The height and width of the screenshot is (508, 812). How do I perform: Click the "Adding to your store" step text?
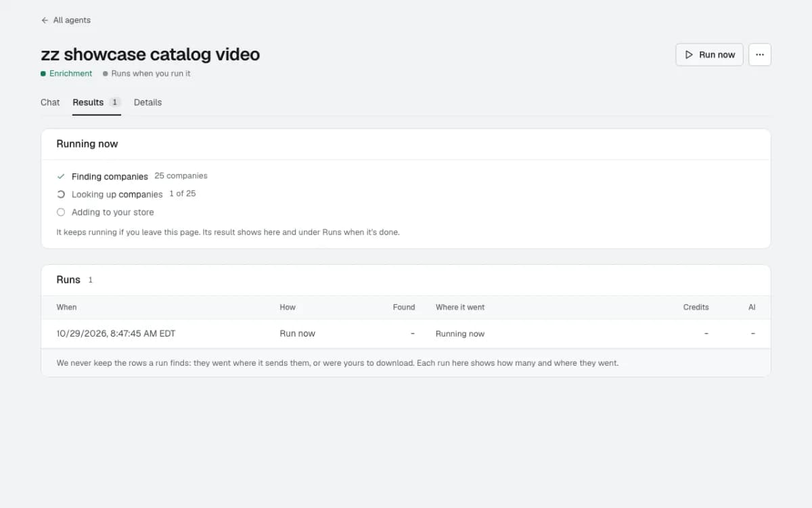coord(113,212)
